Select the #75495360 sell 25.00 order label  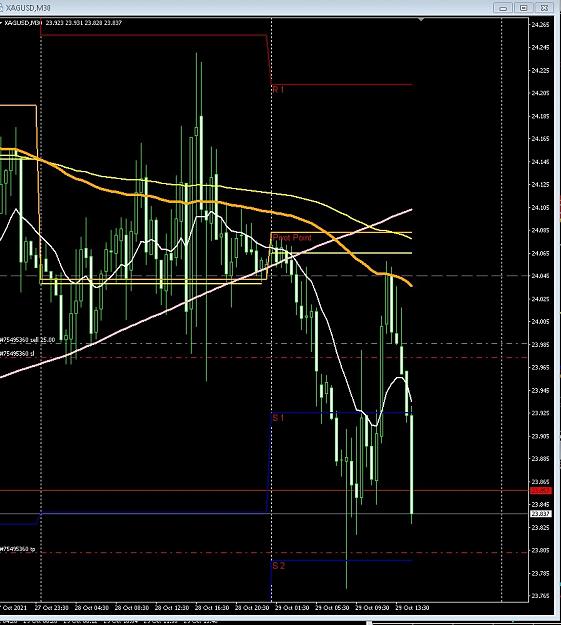coord(28,340)
